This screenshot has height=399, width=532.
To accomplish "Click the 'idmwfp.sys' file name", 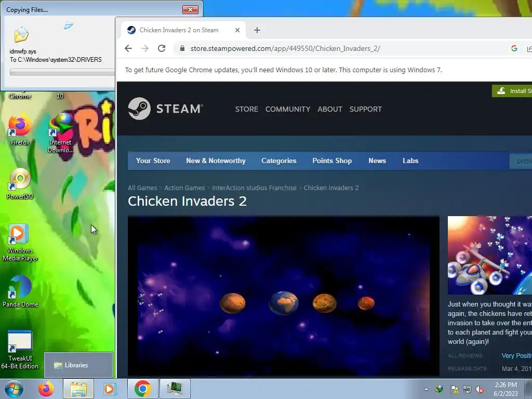I will click(x=23, y=51).
